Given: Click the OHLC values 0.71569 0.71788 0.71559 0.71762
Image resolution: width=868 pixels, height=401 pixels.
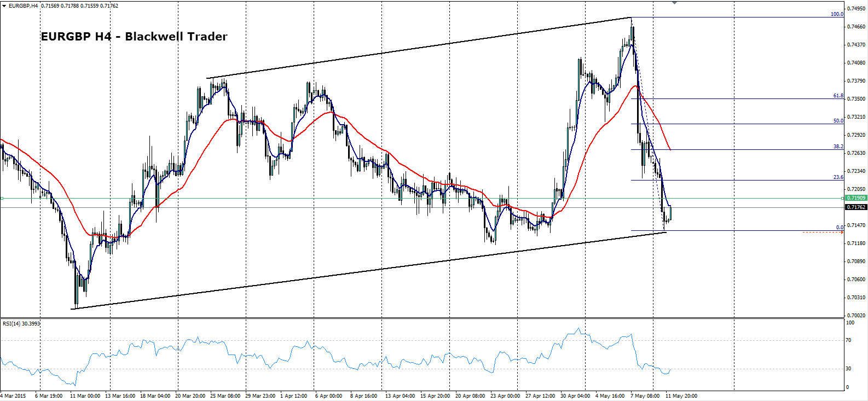Looking at the screenshot, I should tap(79, 6).
